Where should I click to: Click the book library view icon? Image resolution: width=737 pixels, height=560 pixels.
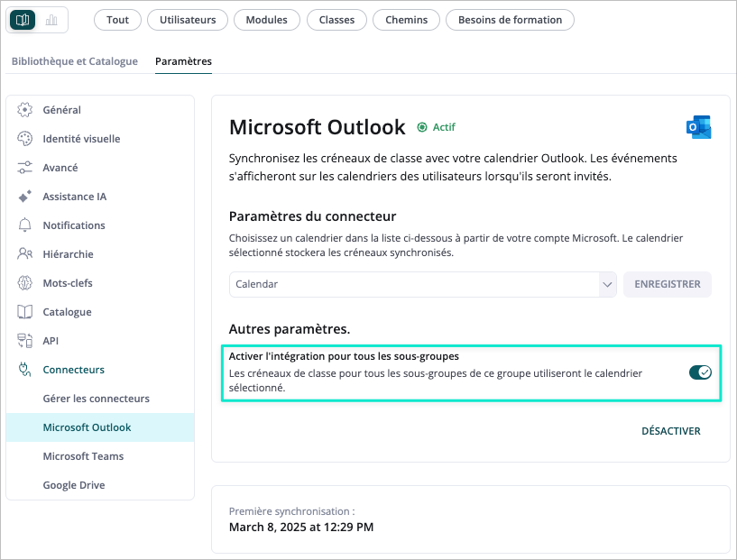click(x=23, y=20)
